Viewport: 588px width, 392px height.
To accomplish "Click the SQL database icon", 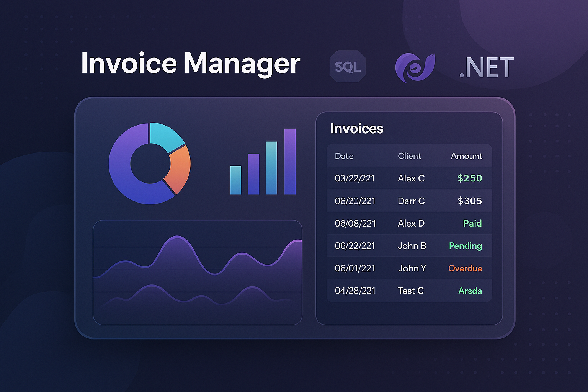I will pos(347,66).
